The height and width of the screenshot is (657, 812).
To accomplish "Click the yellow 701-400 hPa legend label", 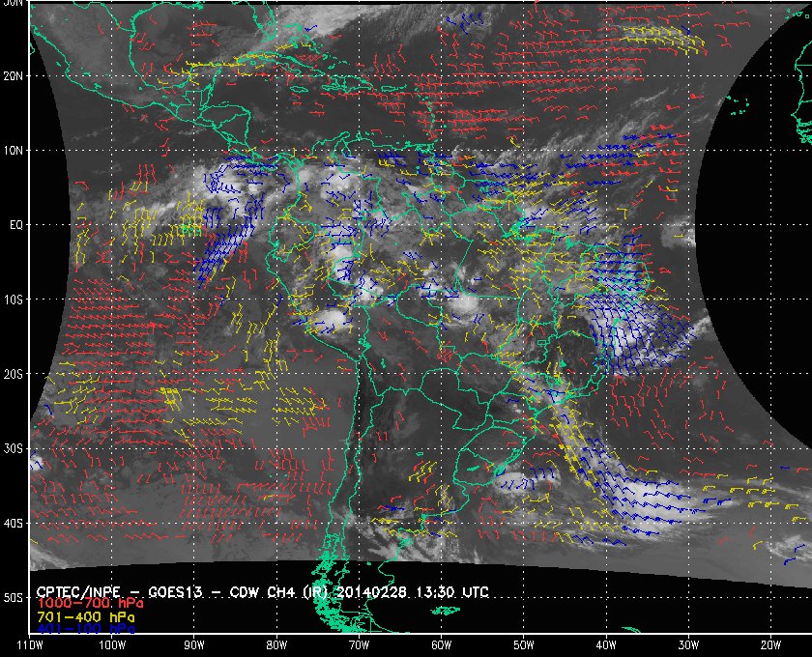I will coord(86,617).
